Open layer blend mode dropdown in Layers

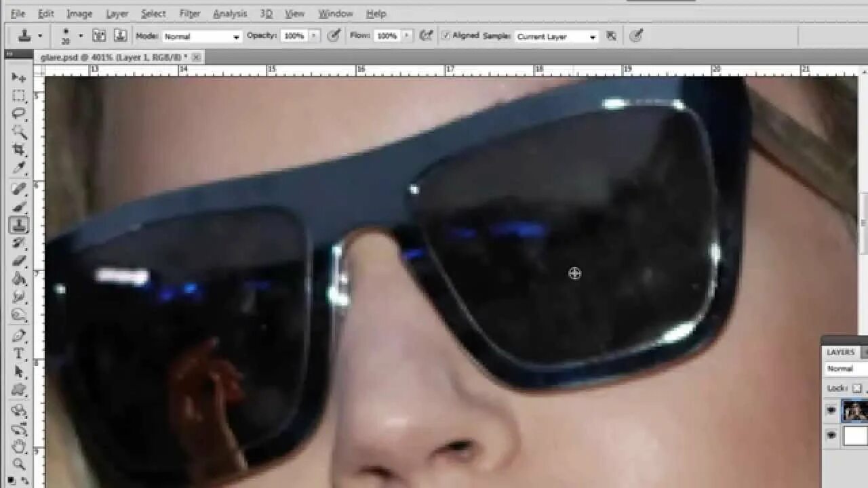[846, 369]
